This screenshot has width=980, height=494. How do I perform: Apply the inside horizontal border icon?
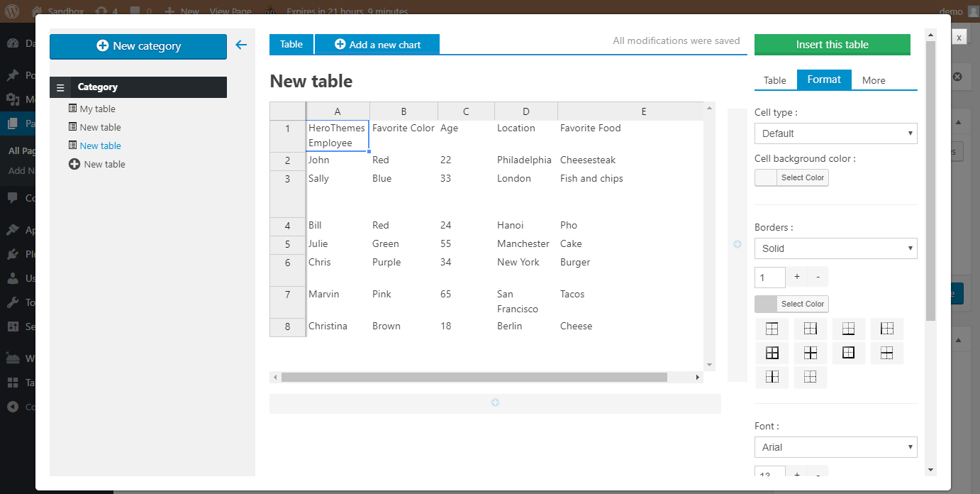click(886, 353)
